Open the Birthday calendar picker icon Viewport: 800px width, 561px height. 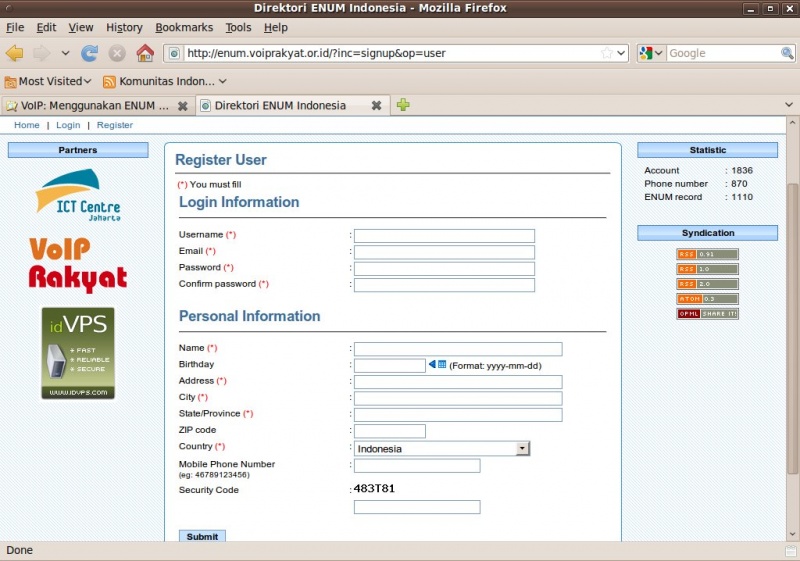[x=438, y=365]
